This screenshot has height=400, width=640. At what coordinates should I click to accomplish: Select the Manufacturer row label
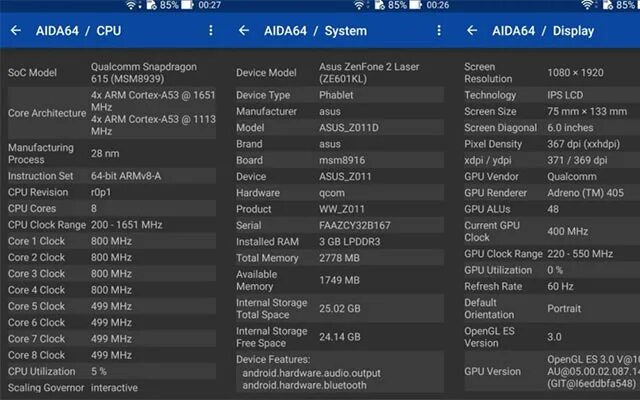pyautogui.click(x=266, y=111)
